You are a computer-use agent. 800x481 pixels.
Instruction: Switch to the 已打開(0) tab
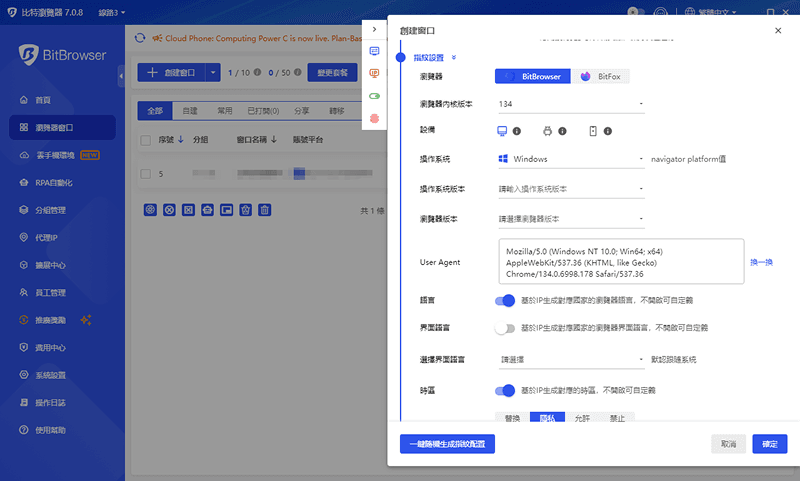point(263,111)
